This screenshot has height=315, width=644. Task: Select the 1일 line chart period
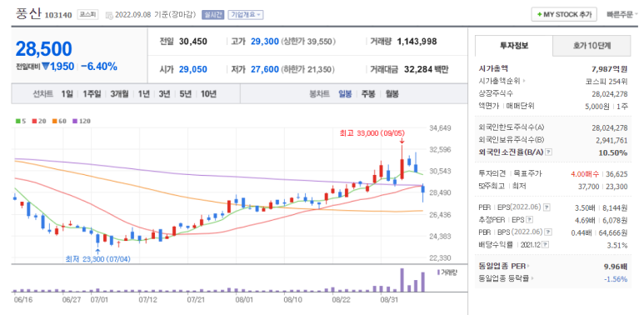[x=67, y=94]
